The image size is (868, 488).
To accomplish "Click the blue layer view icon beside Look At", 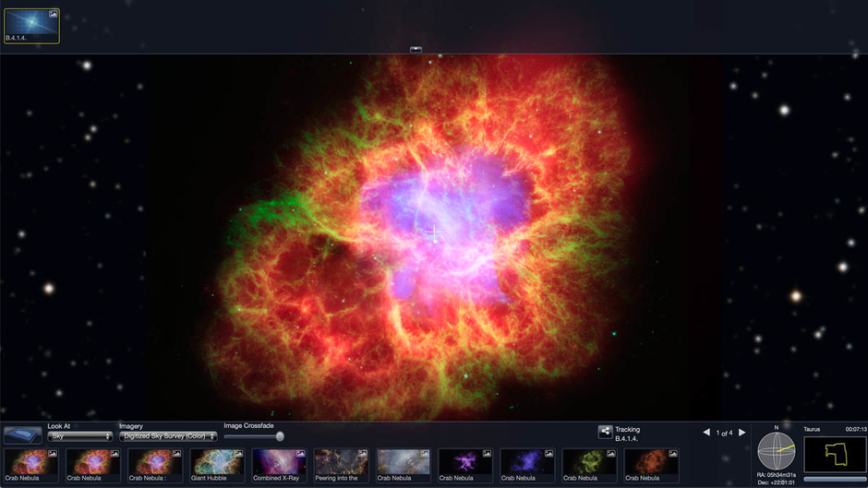I will [x=23, y=434].
